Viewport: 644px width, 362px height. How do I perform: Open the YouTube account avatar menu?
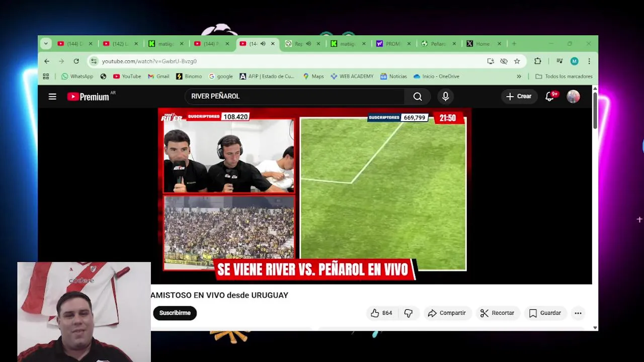(573, 97)
